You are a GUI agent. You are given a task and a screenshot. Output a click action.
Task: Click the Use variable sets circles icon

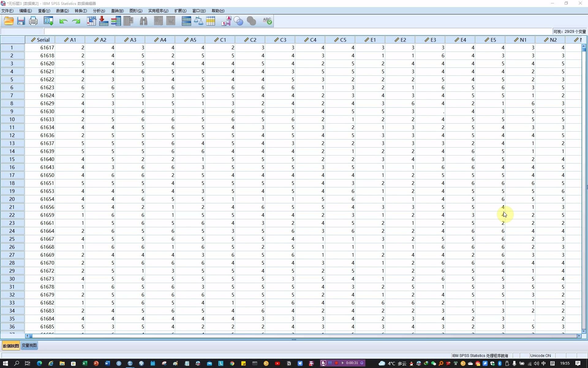(x=238, y=21)
